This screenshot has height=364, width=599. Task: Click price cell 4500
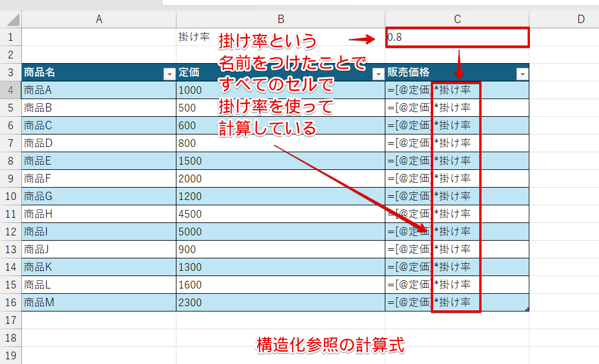click(281, 214)
